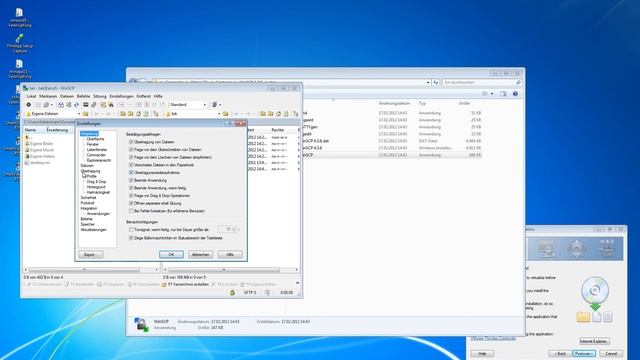The image size is (640, 360).
Task: Open the VMware ThinApp Community link
Action: coord(493,338)
